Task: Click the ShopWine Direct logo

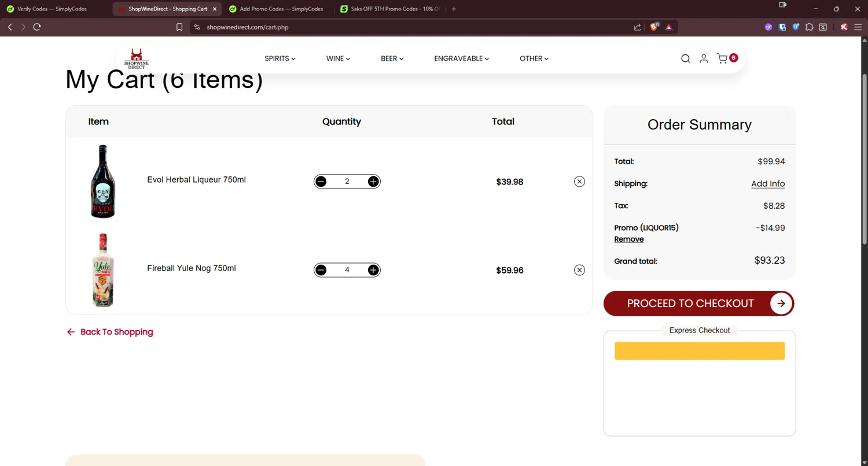Action: pos(137,58)
